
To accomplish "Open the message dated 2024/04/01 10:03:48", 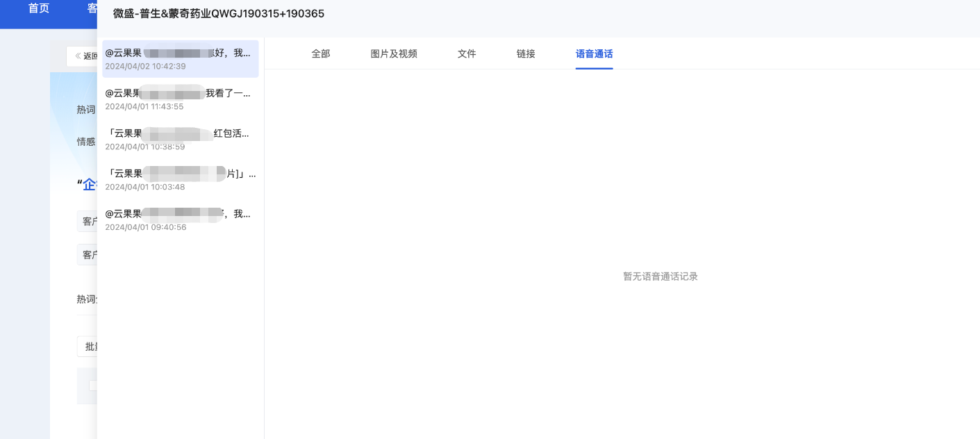I will coord(181,180).
